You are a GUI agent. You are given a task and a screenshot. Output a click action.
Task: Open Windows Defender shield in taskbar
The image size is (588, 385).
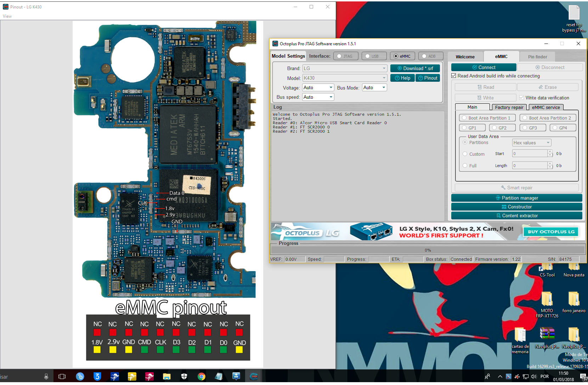click(x=184, y=377)
